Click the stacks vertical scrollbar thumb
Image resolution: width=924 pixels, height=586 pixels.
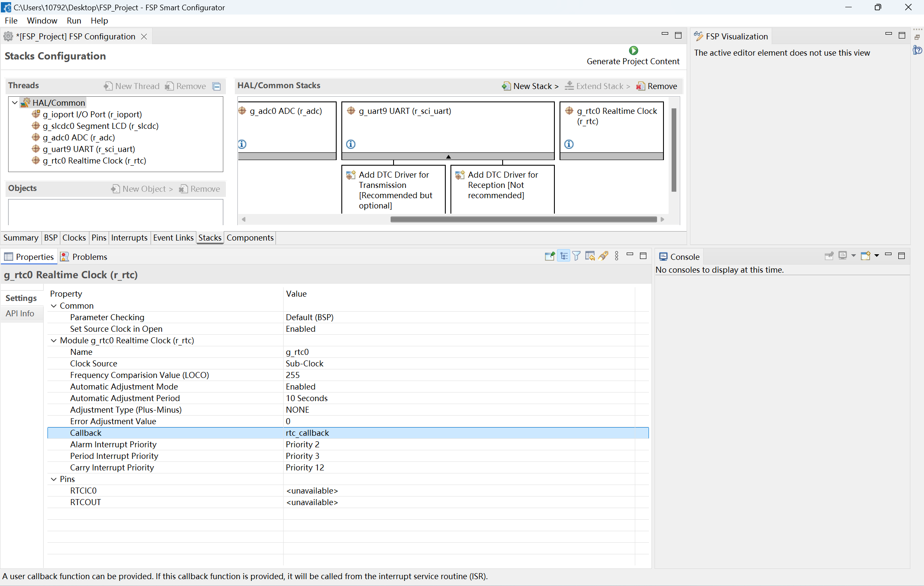674,150
